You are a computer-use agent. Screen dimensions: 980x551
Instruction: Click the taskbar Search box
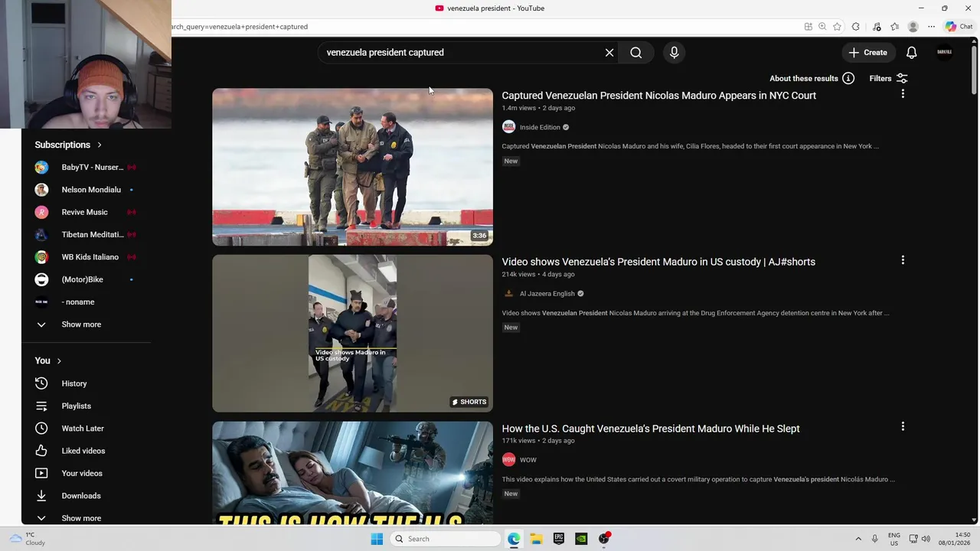tap(446, 539)
